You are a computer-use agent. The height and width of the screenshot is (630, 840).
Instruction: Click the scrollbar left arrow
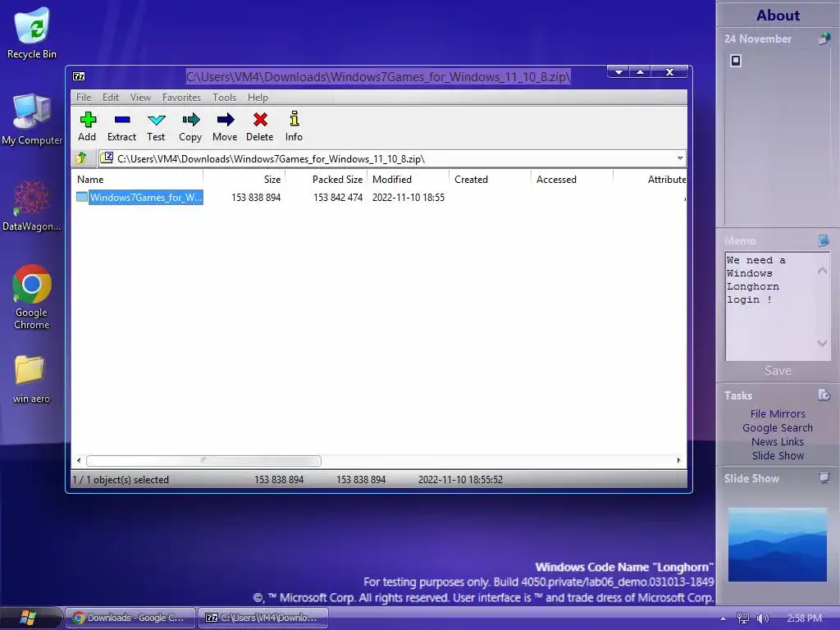coord(79,461)
